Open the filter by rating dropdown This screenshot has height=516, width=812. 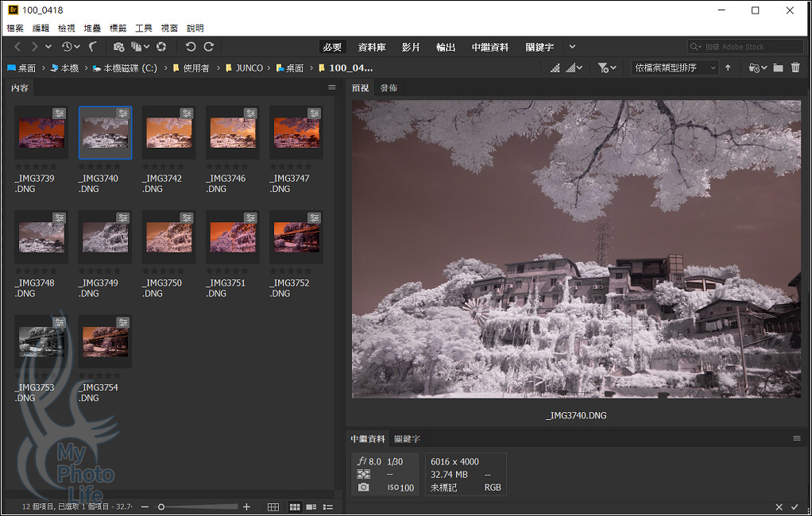point(607,68)
